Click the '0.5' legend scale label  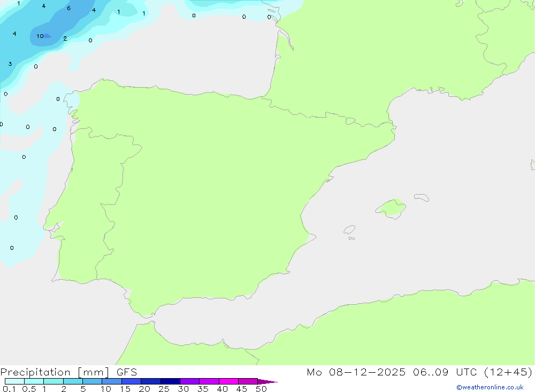[29, 389]
